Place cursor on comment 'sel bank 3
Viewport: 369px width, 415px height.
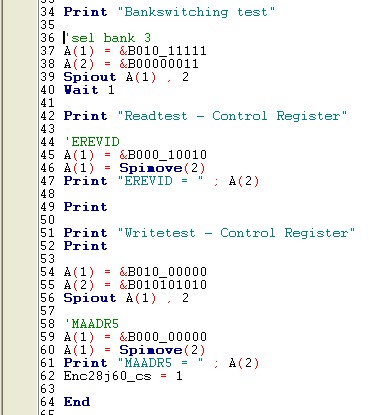click(x=107, y=38)
